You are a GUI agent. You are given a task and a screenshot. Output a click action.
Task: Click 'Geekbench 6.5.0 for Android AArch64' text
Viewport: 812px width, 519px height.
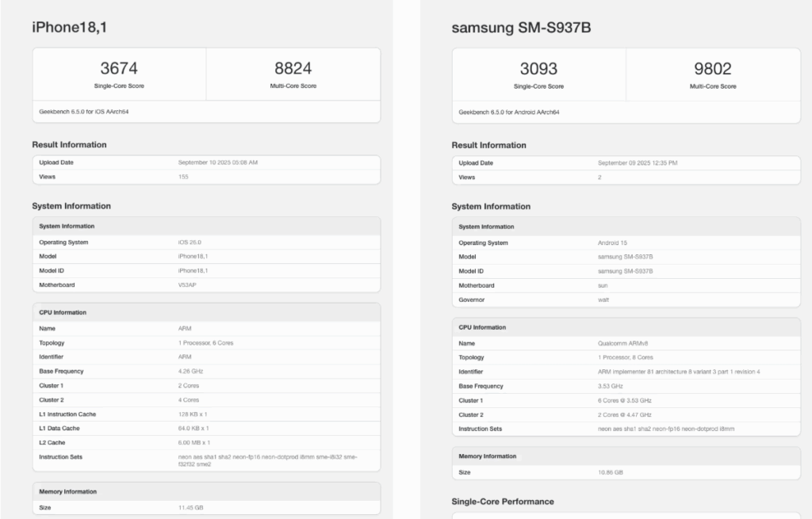point(508,113)
